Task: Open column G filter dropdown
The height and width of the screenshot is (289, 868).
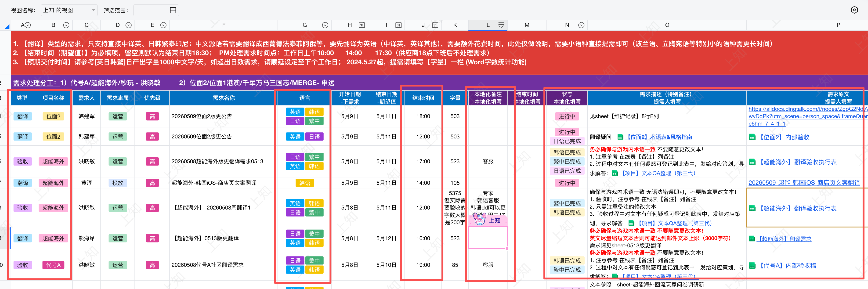Action: pos(325,25)
